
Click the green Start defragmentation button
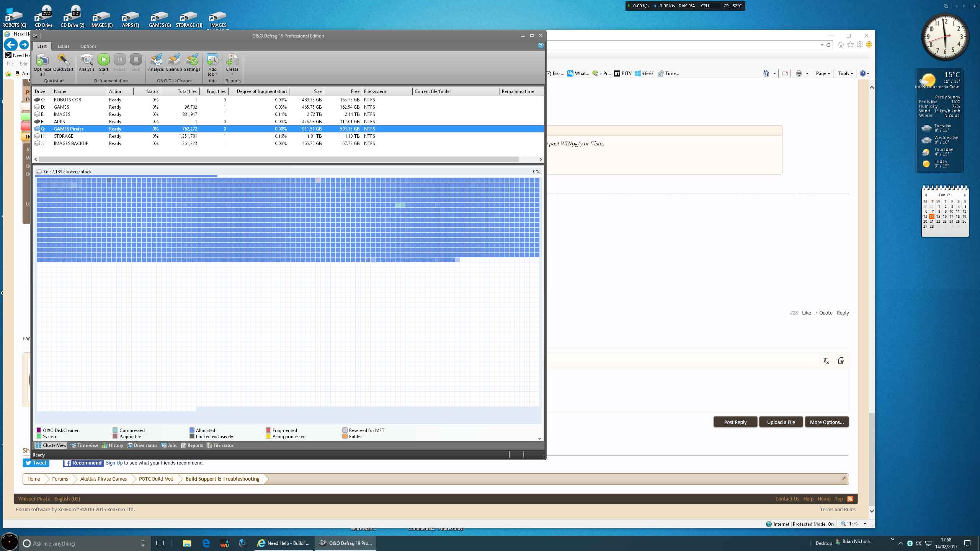[104, 60]
